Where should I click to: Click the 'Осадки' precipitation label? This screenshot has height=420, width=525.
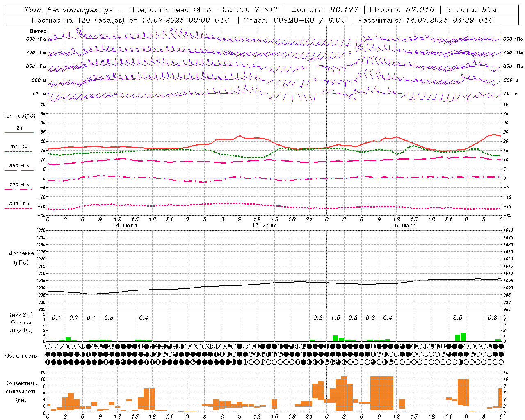click(21, 322)
